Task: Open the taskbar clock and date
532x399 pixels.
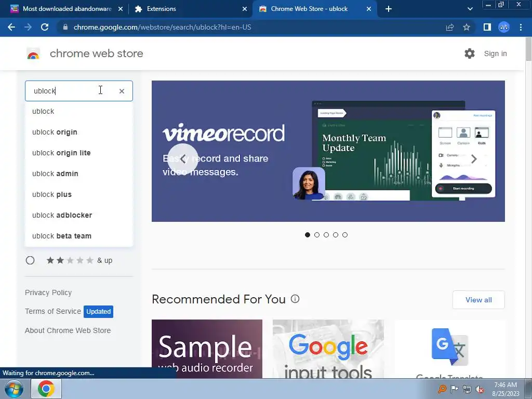Action: pos(506,389)
